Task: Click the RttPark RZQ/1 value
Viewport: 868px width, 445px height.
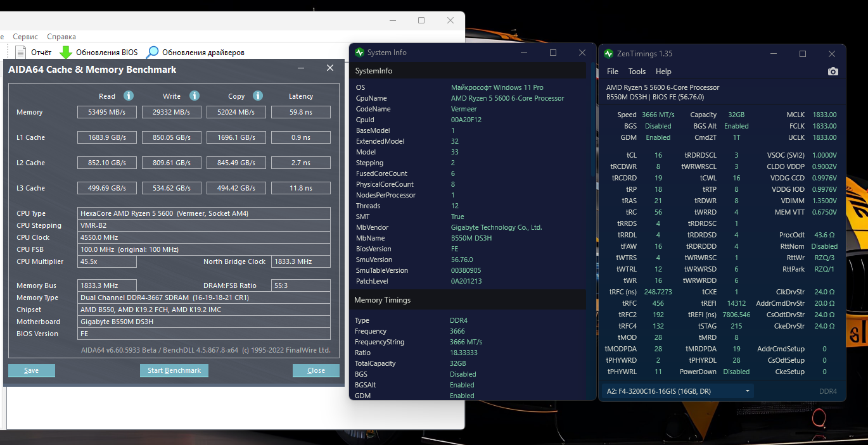Action: 825,269
